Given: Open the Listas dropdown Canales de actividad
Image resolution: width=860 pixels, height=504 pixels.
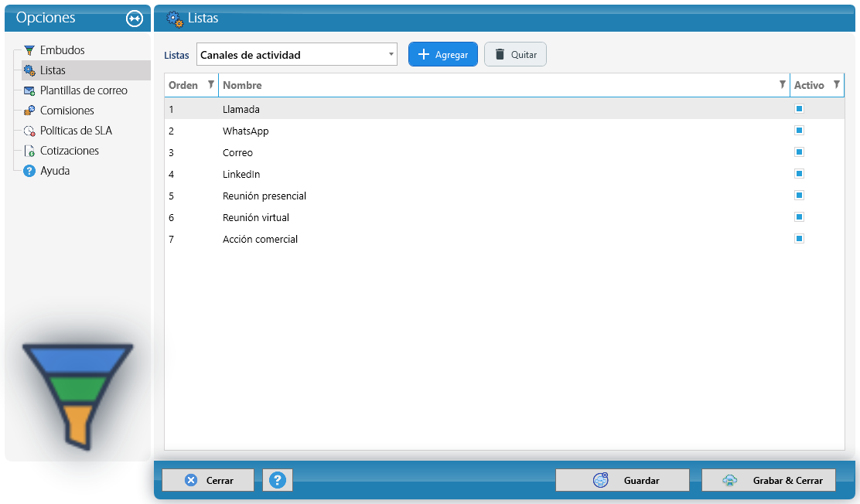Looking at the screenshot, I should 297,54.
